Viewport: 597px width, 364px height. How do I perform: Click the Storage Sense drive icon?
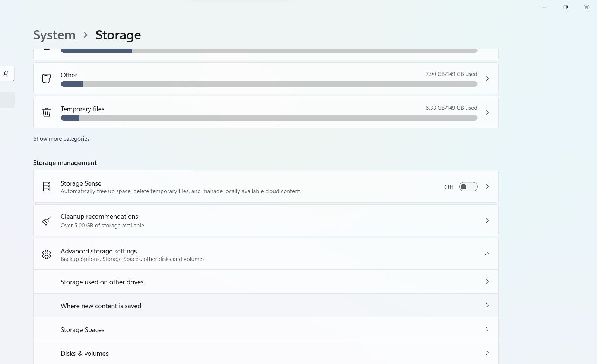click(x=47, y=187)
